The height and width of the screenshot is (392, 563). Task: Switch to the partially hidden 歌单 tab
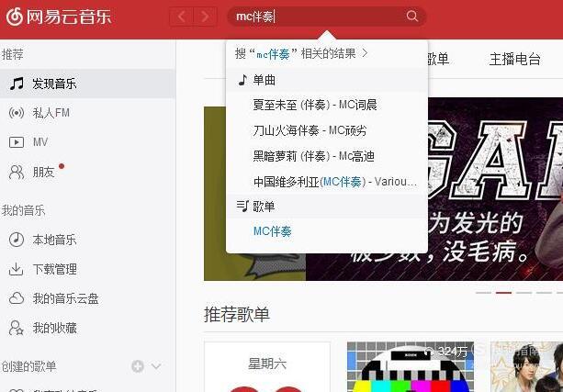[438, 60]
